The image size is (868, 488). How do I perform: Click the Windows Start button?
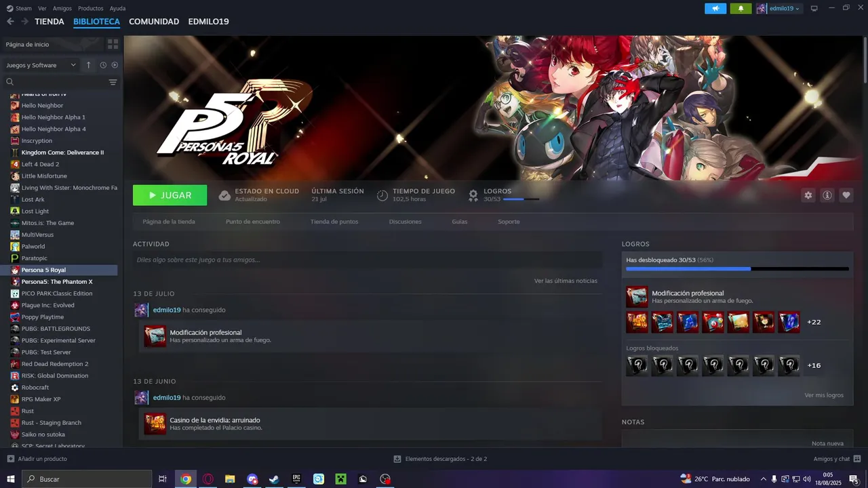coord(11,479)
